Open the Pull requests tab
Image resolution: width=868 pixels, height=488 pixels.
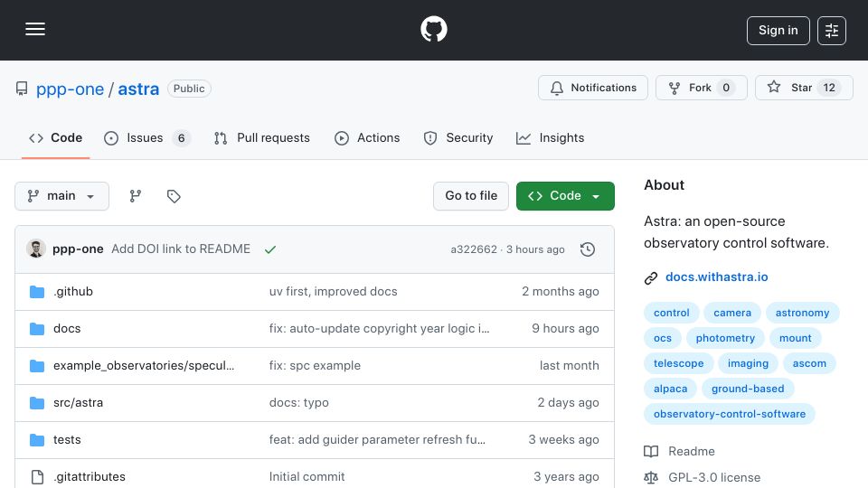click(262, 137)
